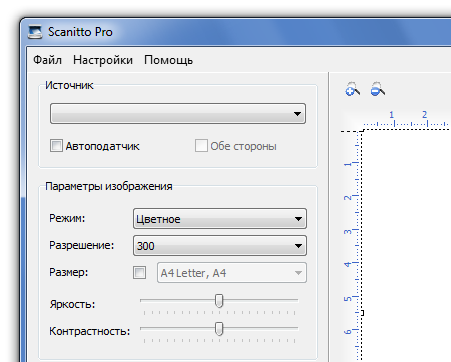The image size is (451, 362).
Task: Open the Настройки menu
Action: point(103,60)
